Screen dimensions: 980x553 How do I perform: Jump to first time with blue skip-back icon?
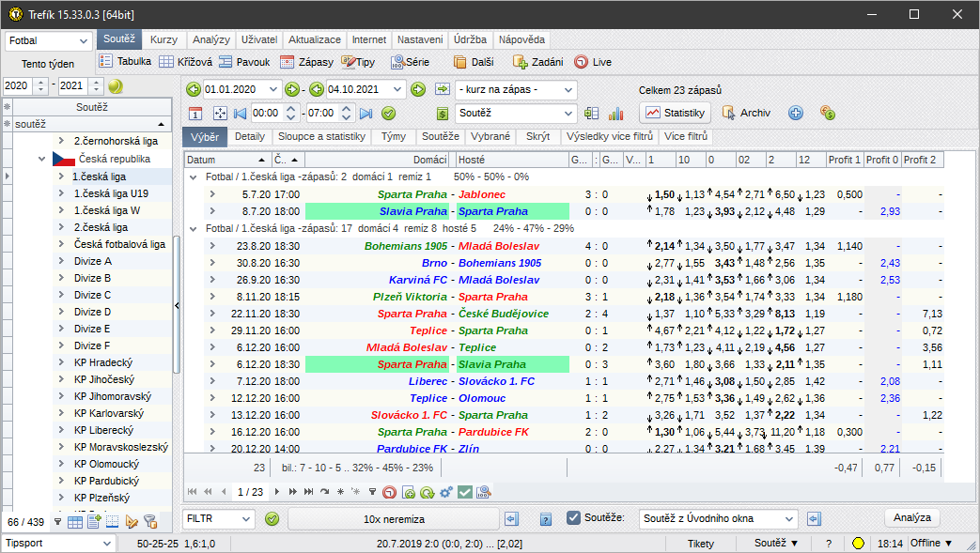point(240,113)
